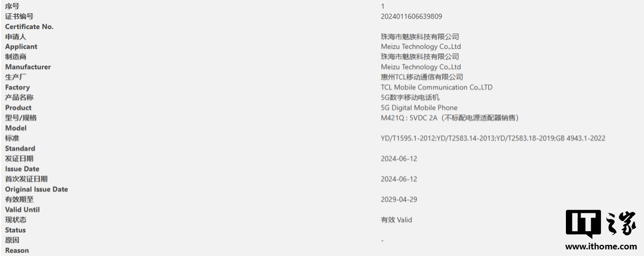Screen dimensions: 644x256
Task: Click the valid until date 2029-04-29
Action: (399, 199)
